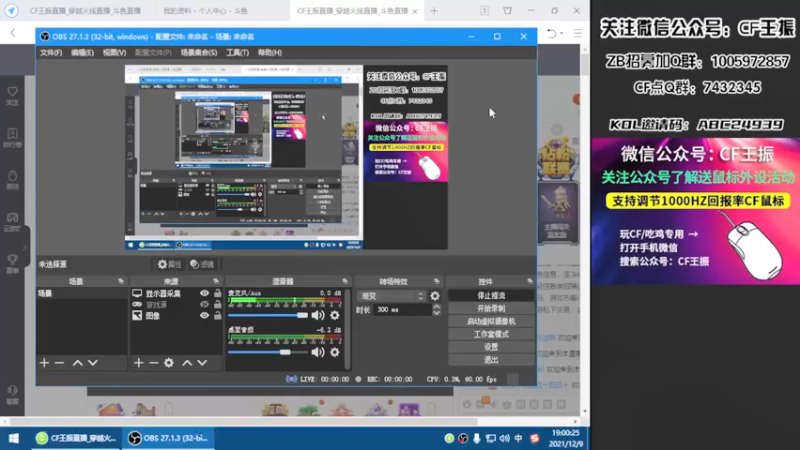
Task: Mute the 麦克风/Aux audio channel
Action: pyautogui.click(x=318, y=315)
